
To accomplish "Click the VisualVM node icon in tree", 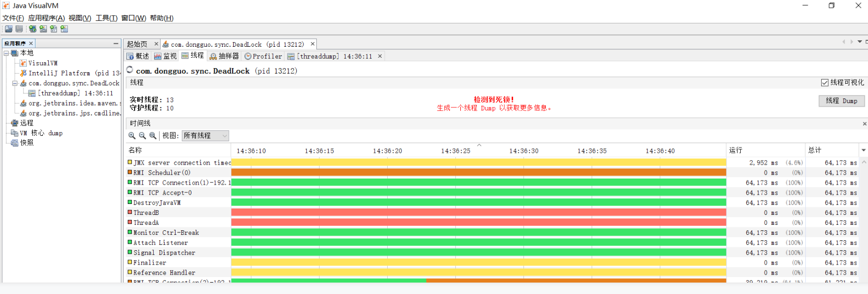I will click(23, 63).
